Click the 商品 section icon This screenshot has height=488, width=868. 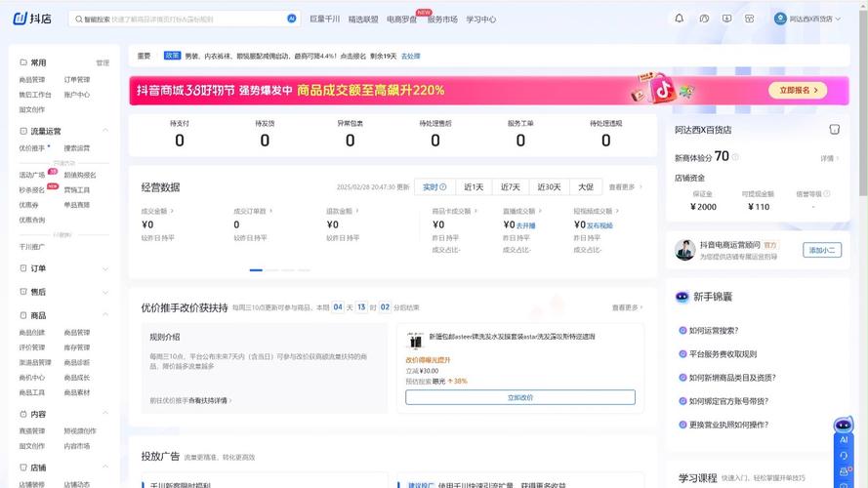[x=23, y=315]
